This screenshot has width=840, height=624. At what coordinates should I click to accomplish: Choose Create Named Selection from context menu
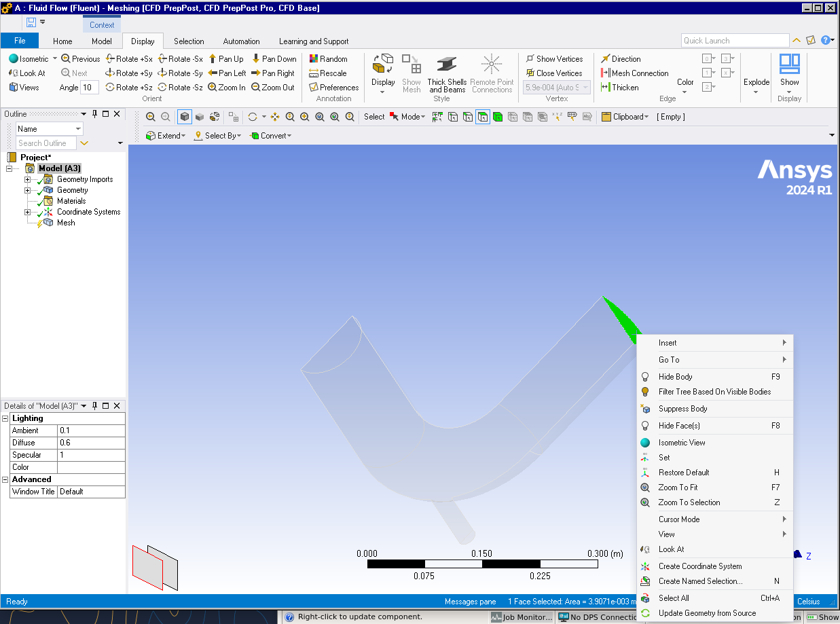point(700,581)
